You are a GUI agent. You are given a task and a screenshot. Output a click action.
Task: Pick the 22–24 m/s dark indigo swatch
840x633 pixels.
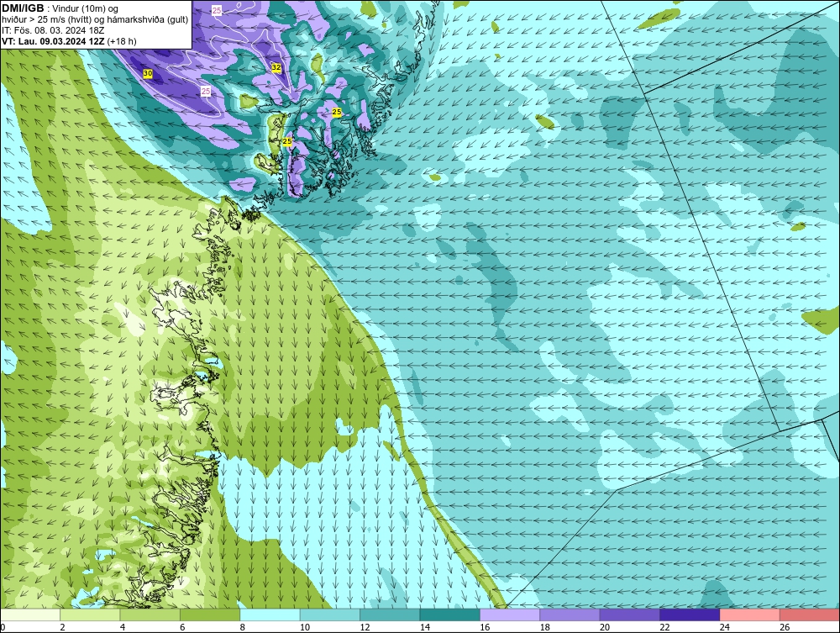point(690,615)
